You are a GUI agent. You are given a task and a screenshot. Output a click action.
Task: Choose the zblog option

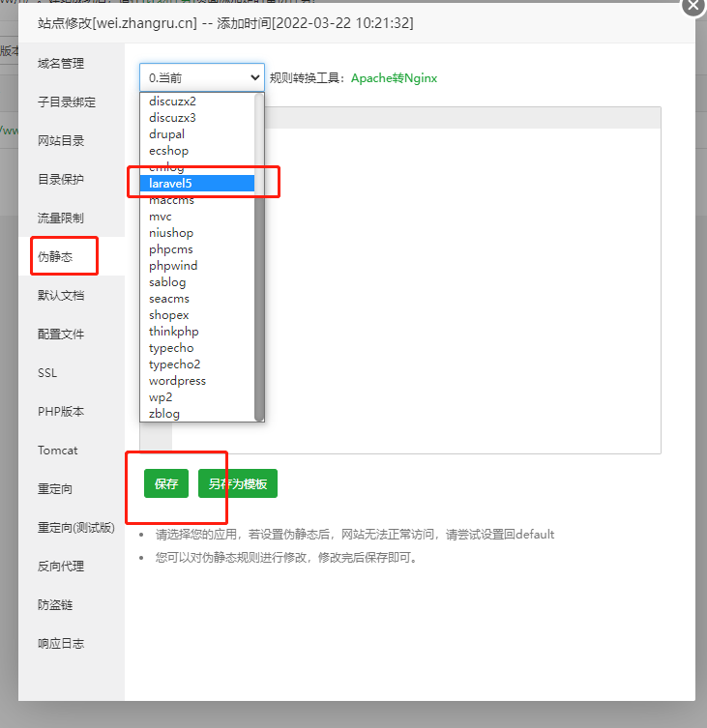[164, 414]
